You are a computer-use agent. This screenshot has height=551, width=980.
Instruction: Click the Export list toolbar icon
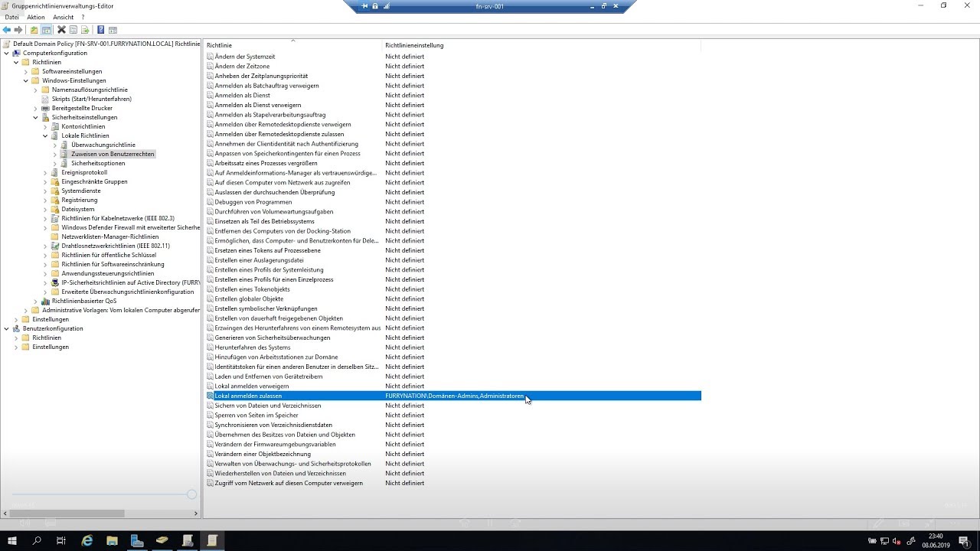85,30
